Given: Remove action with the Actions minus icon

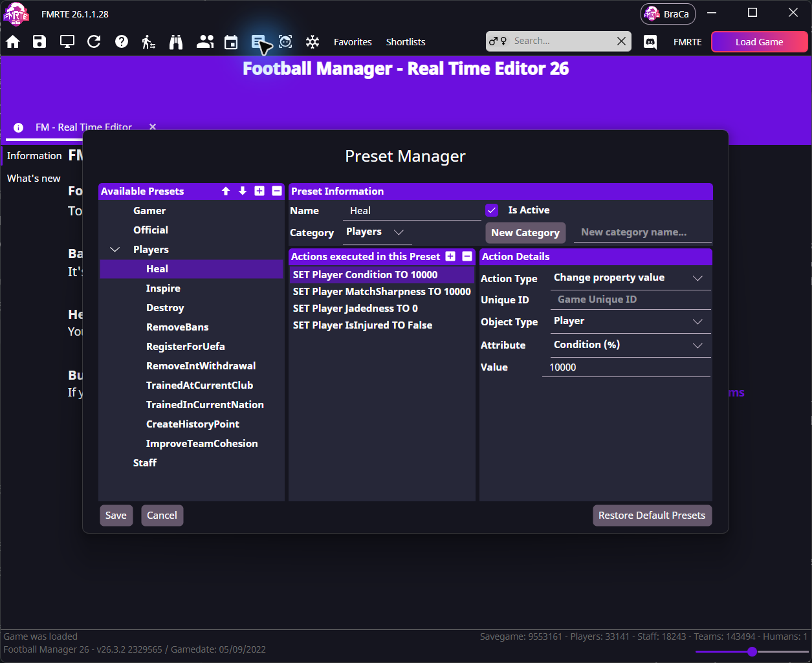Looking at the screenshot, I should click(467, 256).
